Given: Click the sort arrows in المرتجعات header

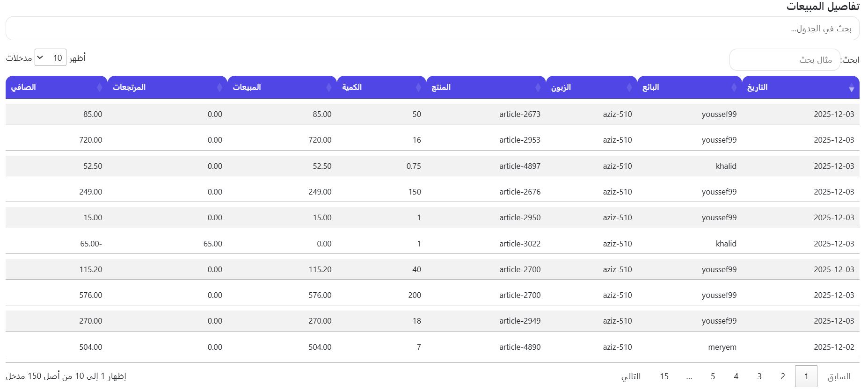Looking at the screenshot, I should click(x=219, y=87).
